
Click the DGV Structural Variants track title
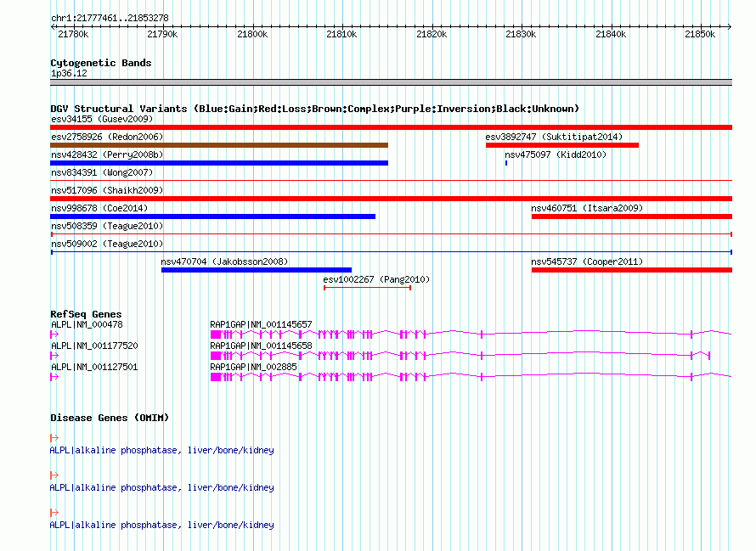[315, 109]
